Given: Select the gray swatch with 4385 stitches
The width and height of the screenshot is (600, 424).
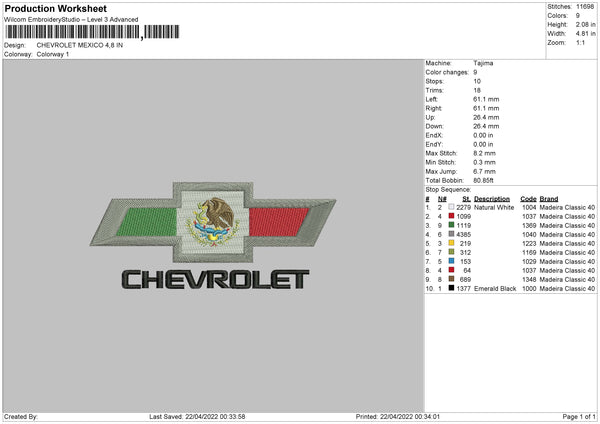Looking at the screenshot, I should point(452,234).
